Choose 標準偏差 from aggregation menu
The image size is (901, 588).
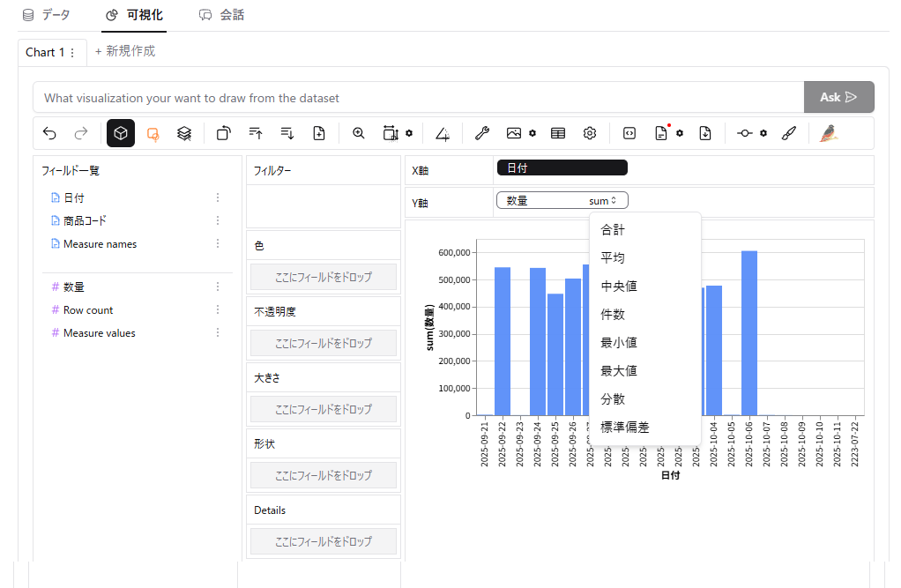click(x=645, y=427)
